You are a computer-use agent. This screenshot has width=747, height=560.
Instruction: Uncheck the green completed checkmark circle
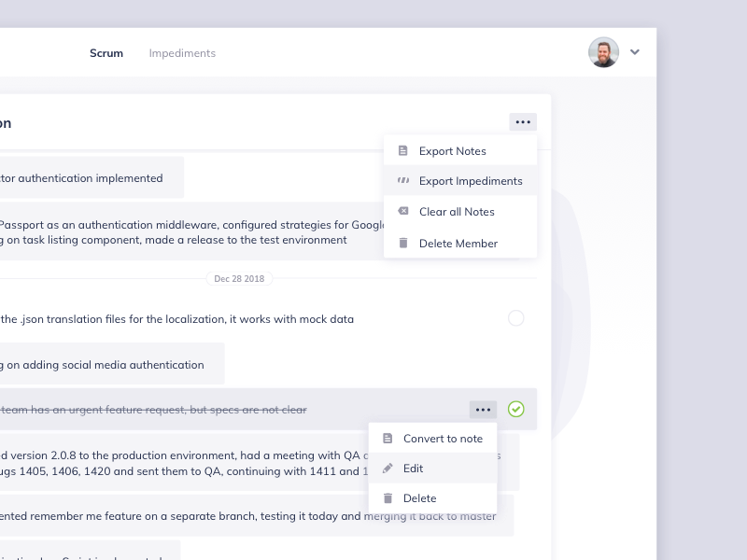point(516,409)
